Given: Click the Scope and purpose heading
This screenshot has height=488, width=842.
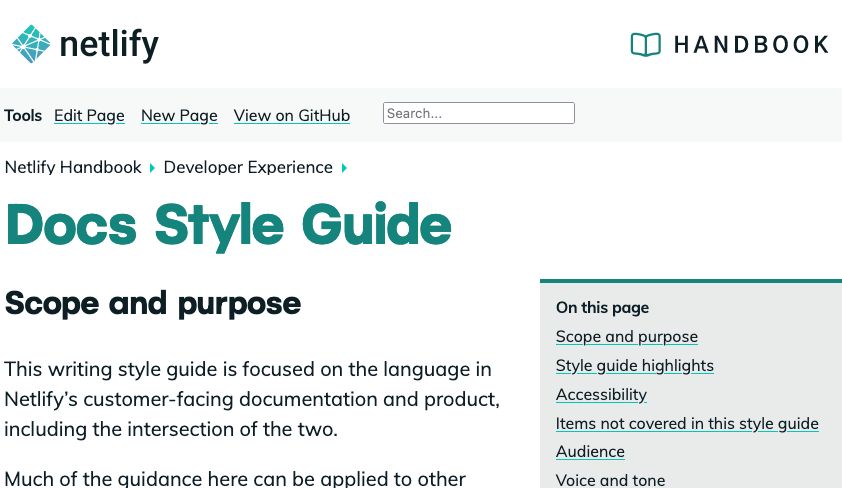Looking at the screenshot, I should tap(153, 303).
